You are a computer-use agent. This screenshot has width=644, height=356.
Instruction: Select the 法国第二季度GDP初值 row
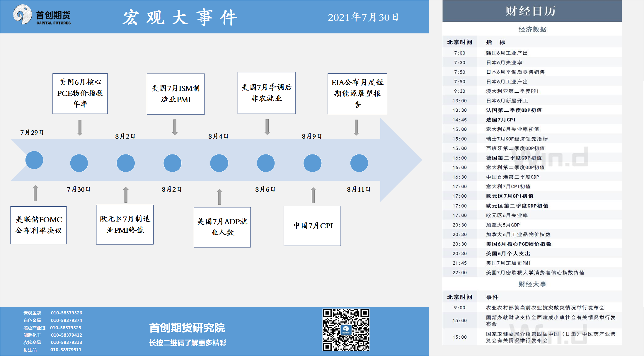tap(532, 110)
